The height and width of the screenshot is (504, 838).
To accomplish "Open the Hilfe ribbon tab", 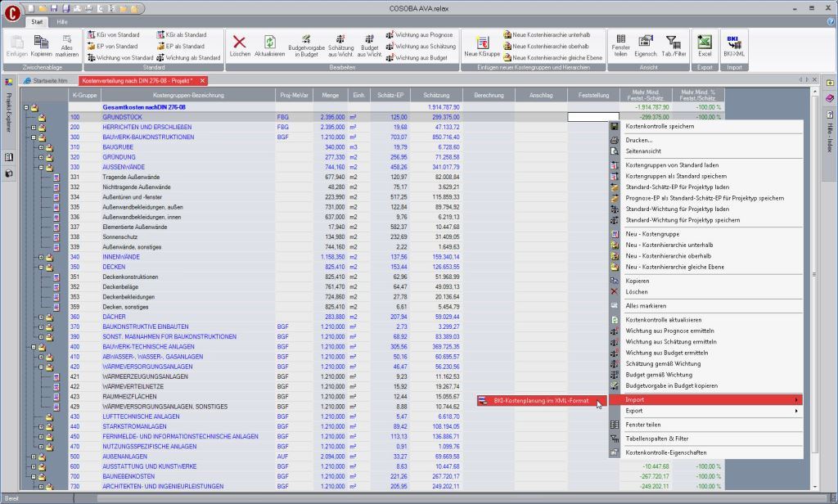I will (x=63, y=21).
